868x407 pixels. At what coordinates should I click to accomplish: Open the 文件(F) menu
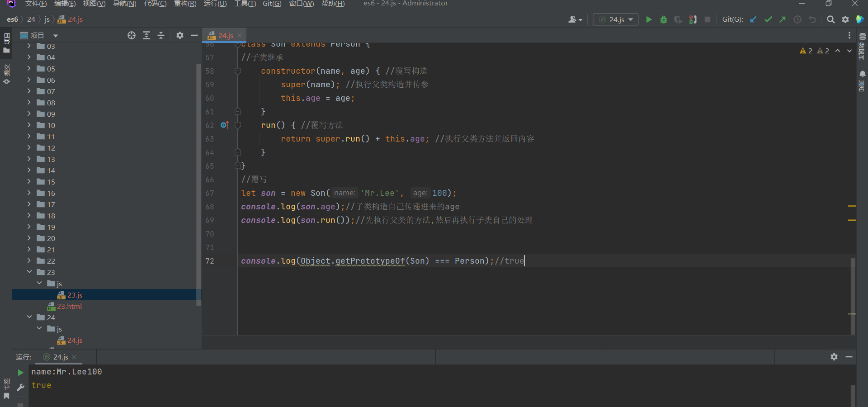tap(36, 4)
